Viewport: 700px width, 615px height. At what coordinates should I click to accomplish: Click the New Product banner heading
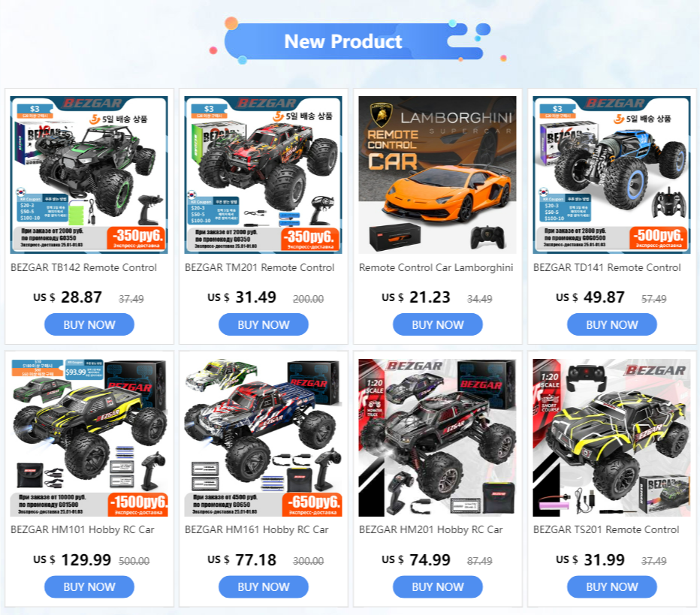point(343,41)
